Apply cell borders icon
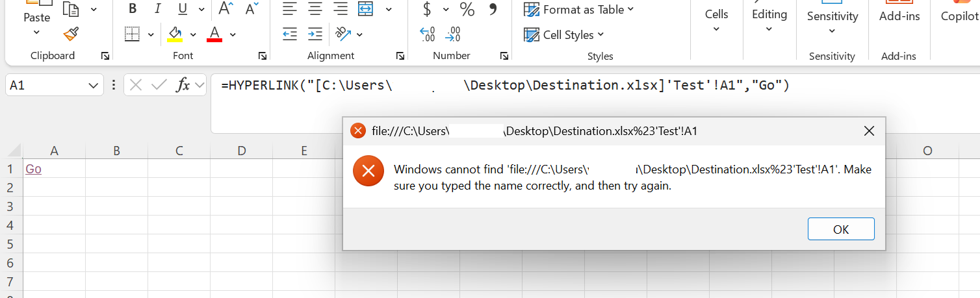 [133, 34]
